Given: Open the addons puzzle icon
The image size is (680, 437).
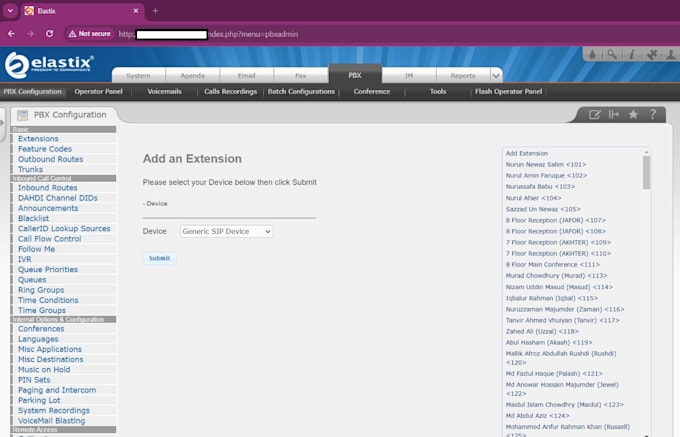Looking at the screenshot, I should (651, 54).
